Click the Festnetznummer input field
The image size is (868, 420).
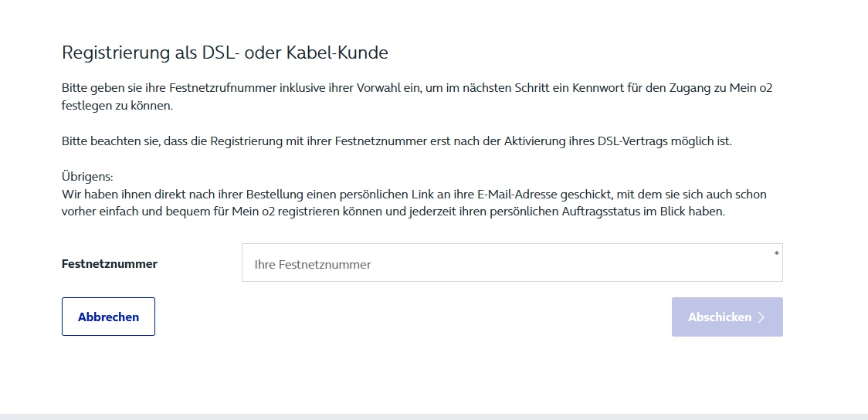(x=511, y=263)
